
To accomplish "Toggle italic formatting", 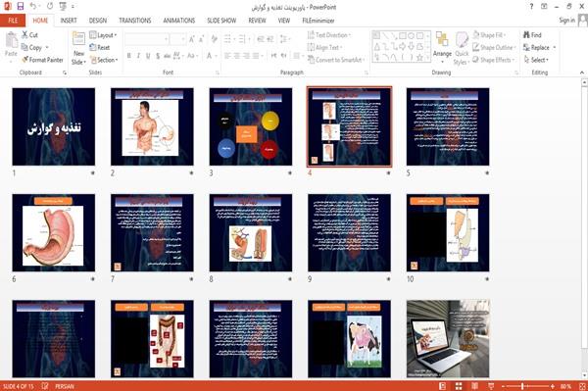I will (x=138, y=56).
